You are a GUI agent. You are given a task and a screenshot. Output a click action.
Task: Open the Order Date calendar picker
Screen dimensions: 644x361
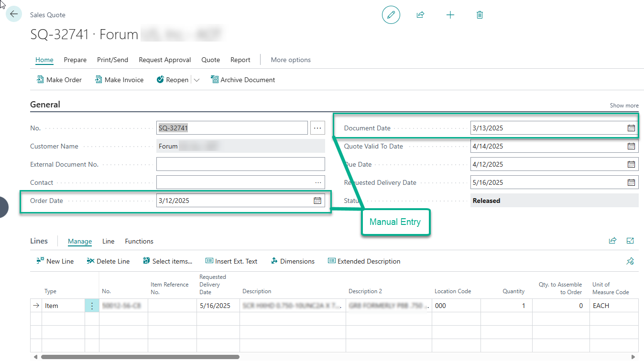click(317, 201)
